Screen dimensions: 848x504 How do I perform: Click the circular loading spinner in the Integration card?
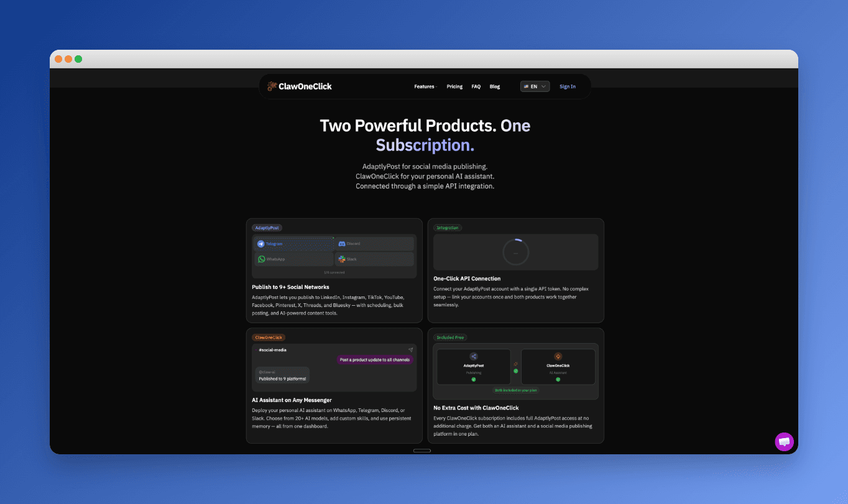516,251
